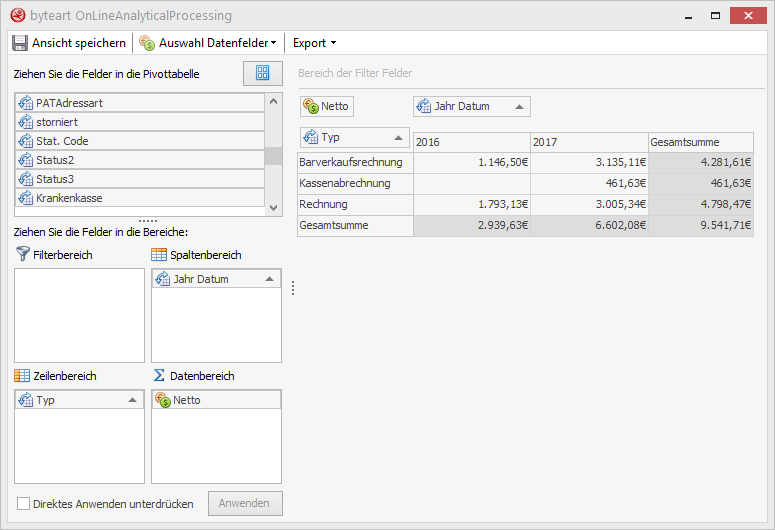Viewport: 775px width, 530px height.
Task: Toggle sort on Jahr Datum pivot header
Action: tap(519, 106)
